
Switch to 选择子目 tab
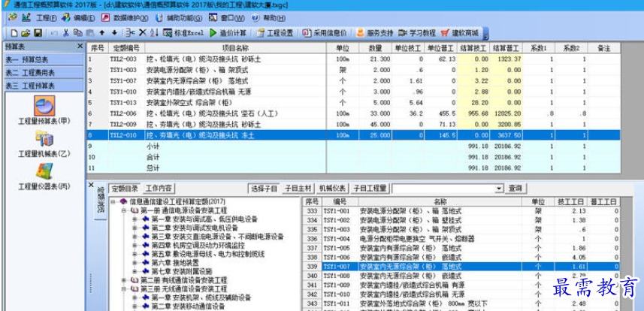tap(265, 189)
